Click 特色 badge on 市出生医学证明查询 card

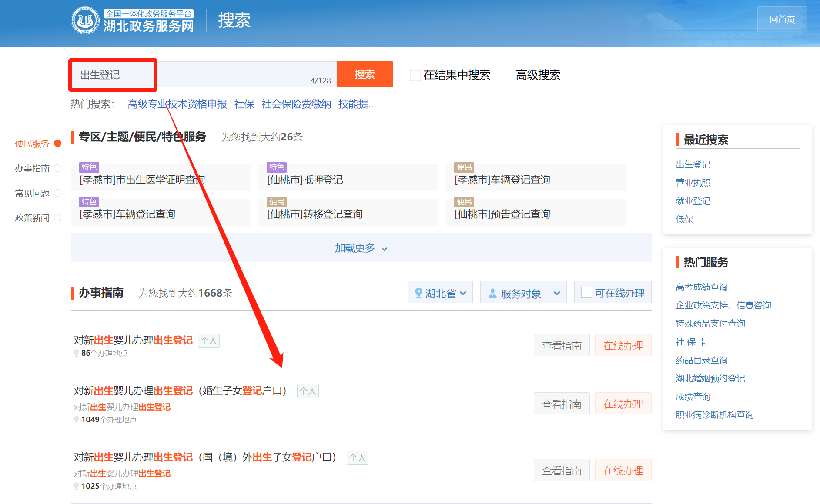pos(89,167)
